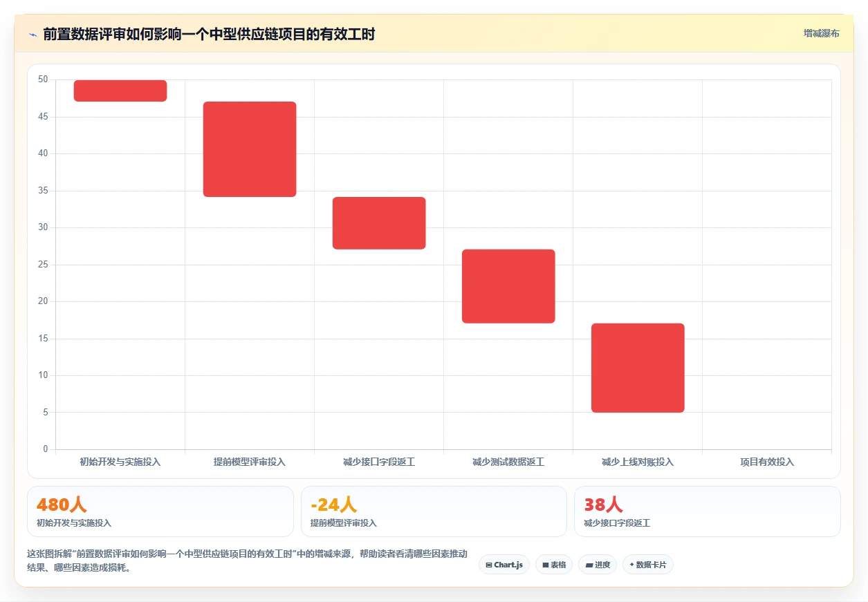Viewport: 868px width, 602px height.
Task: Click the red bar for 减少上线对账投入
Action: (638, 368)
